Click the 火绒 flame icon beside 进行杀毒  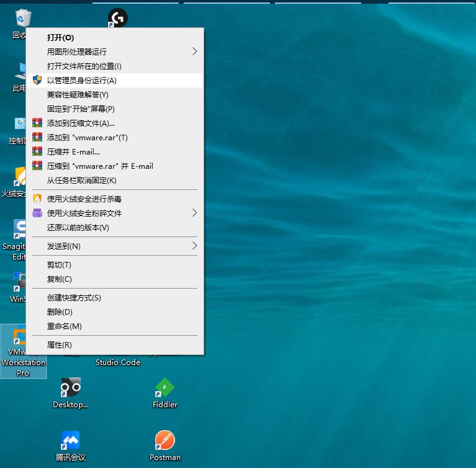tap(37, 199)
